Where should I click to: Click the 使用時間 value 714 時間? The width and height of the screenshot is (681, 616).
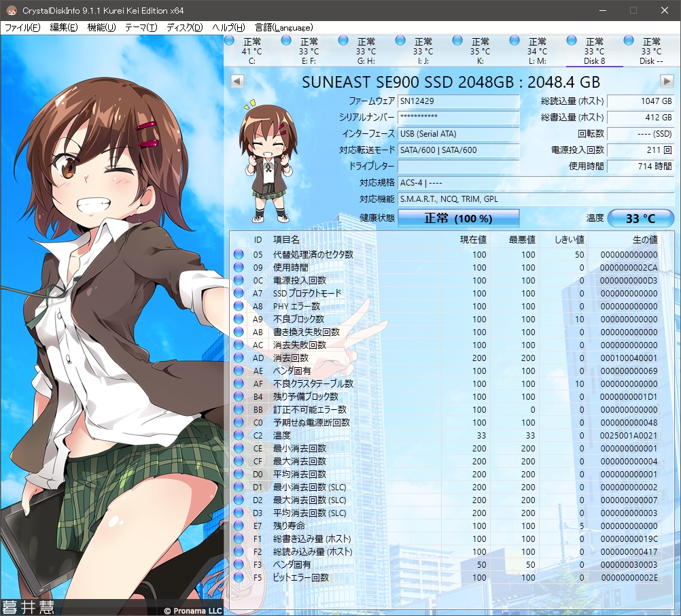pos(641,167)
